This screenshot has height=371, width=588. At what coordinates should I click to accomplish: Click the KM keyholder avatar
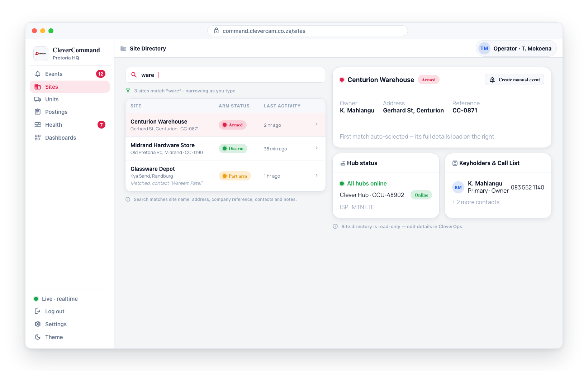(458, 187)
